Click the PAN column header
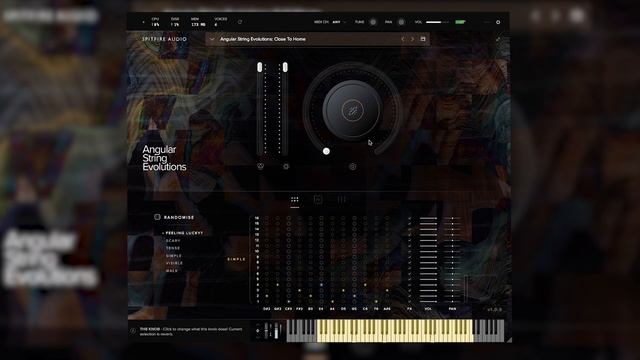The width and height of the screenshot is (640, 360). [452, 309]
